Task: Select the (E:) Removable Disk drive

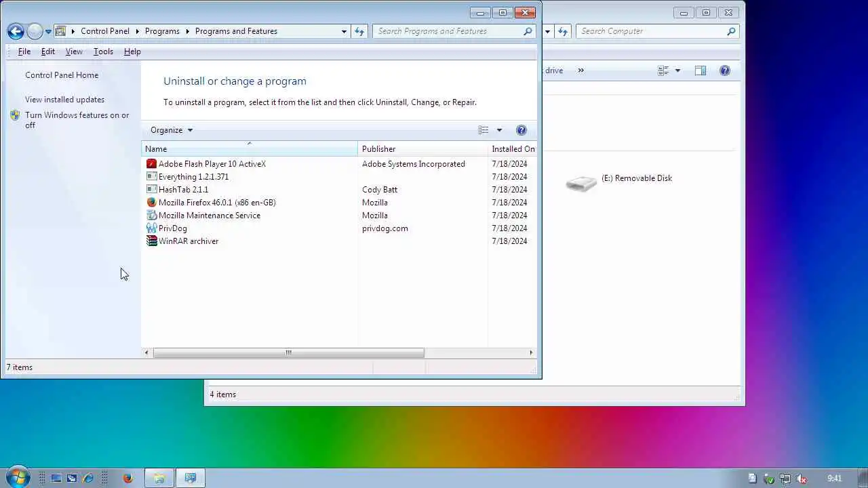Action: 618,182
